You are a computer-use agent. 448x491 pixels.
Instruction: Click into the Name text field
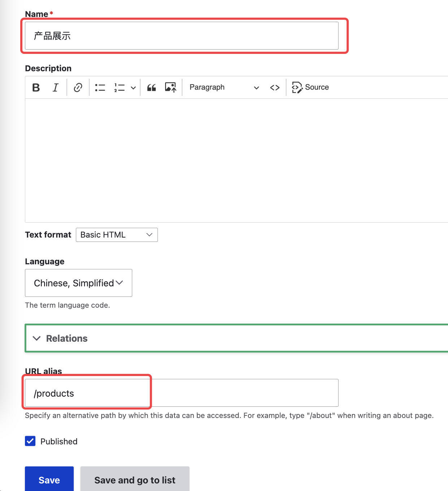[181, 36]
